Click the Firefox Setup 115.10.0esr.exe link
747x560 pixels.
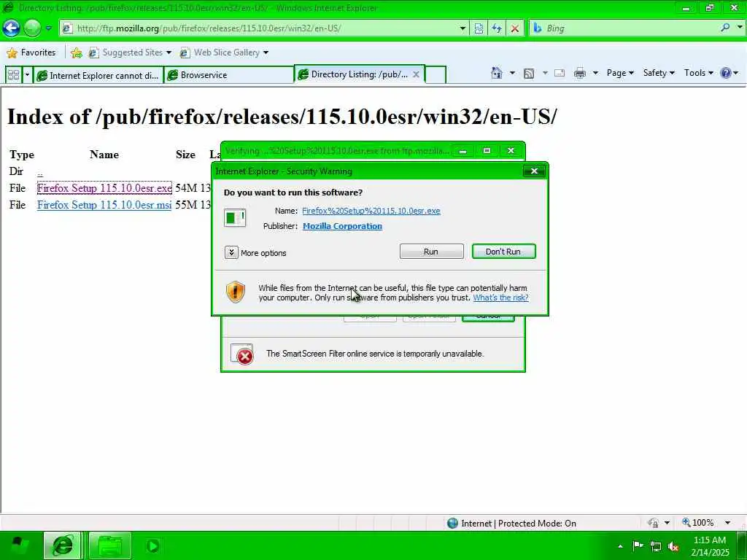point(104,188)
